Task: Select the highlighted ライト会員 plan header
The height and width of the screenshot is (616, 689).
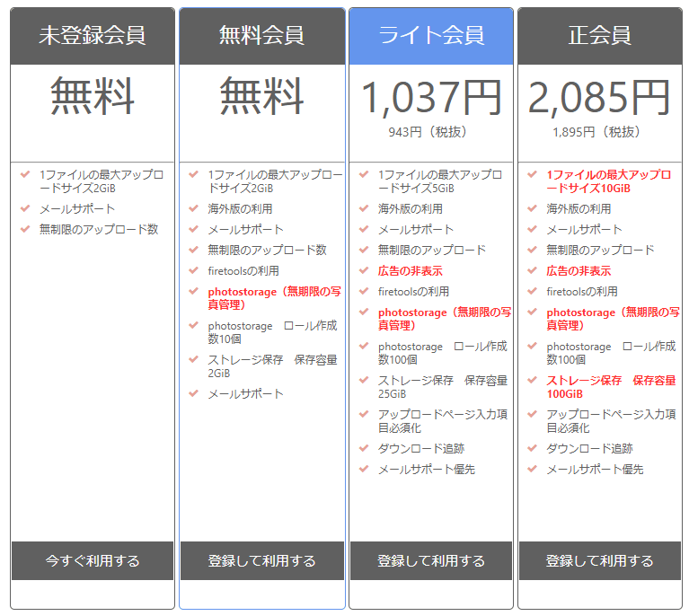Action: (431, 36)
